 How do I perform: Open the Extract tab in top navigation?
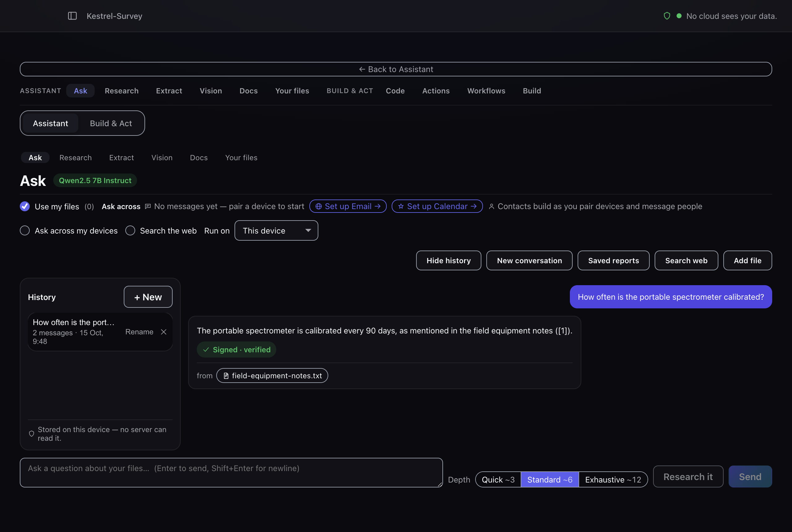coord(169,91)
